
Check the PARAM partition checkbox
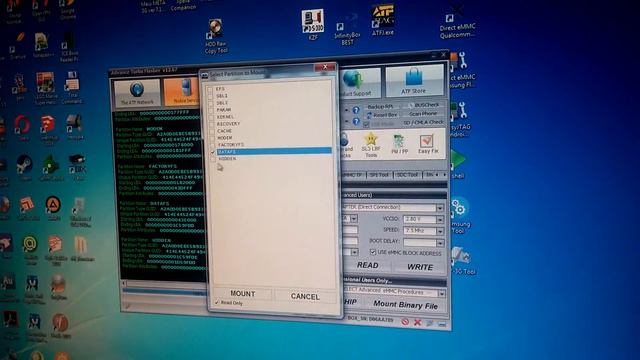(x=211, y=110)
